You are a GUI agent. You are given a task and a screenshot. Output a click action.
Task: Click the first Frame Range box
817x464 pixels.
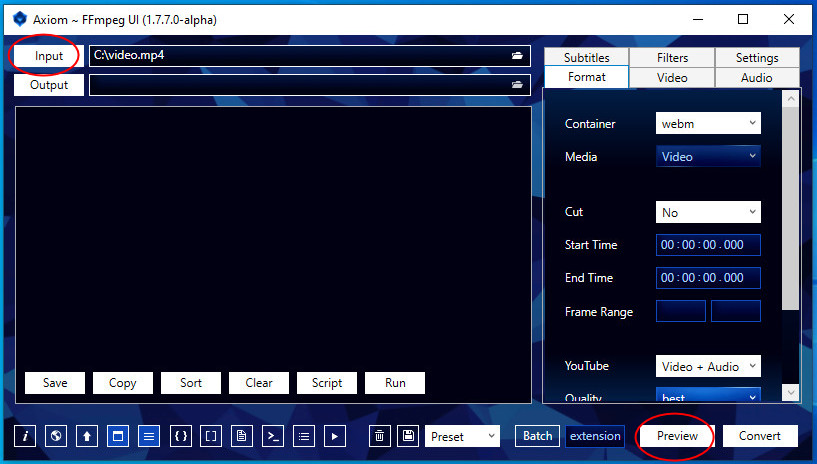pyautogui.click(x=680, y=311)
